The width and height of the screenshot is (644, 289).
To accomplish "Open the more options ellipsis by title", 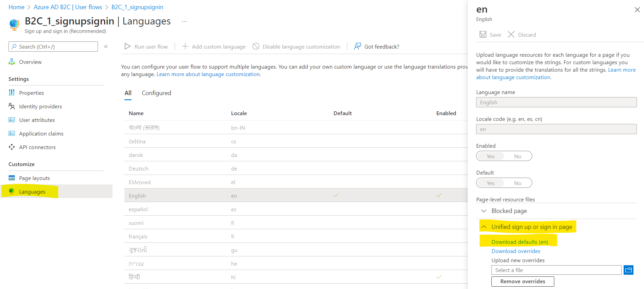I will point(184,21).
